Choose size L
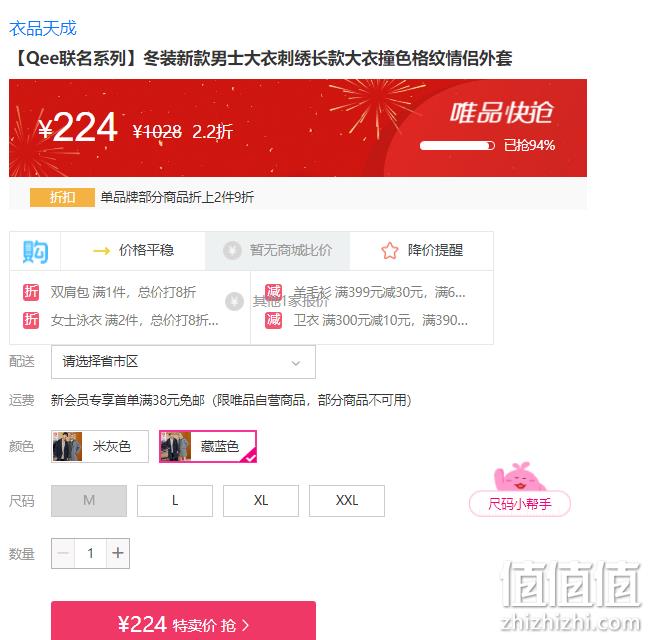650x640 pixels. pos(175,501)
